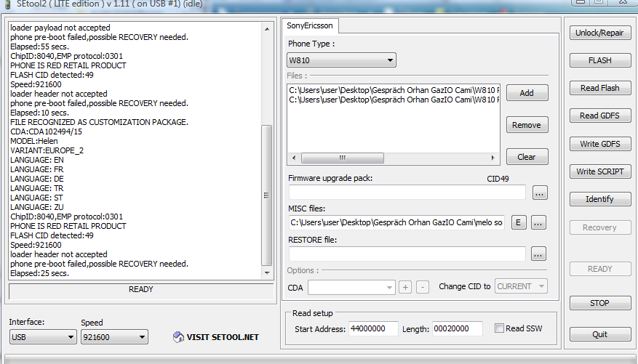638x364 pixels.
Task: Click the Start Address input field
Action: [373, 328]
